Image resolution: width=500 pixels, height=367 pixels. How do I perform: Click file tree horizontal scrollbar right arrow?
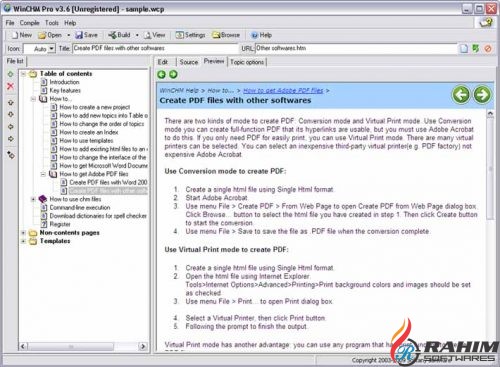(x=143, y=346)
